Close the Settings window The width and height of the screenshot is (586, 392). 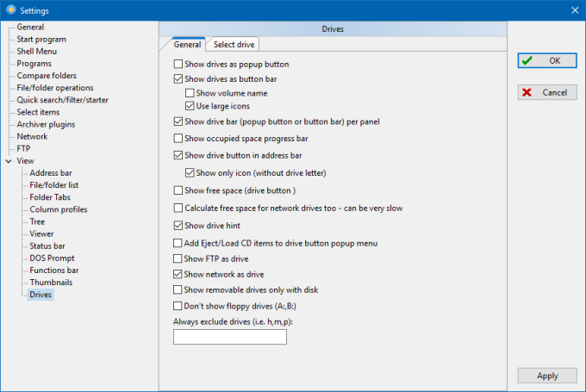point(575,10)
